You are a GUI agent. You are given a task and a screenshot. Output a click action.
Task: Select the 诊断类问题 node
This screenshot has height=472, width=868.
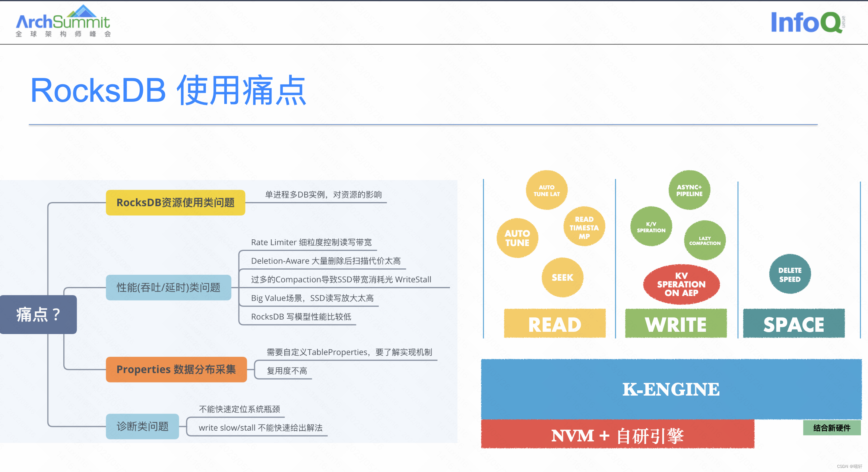click(x=142, y=427)
